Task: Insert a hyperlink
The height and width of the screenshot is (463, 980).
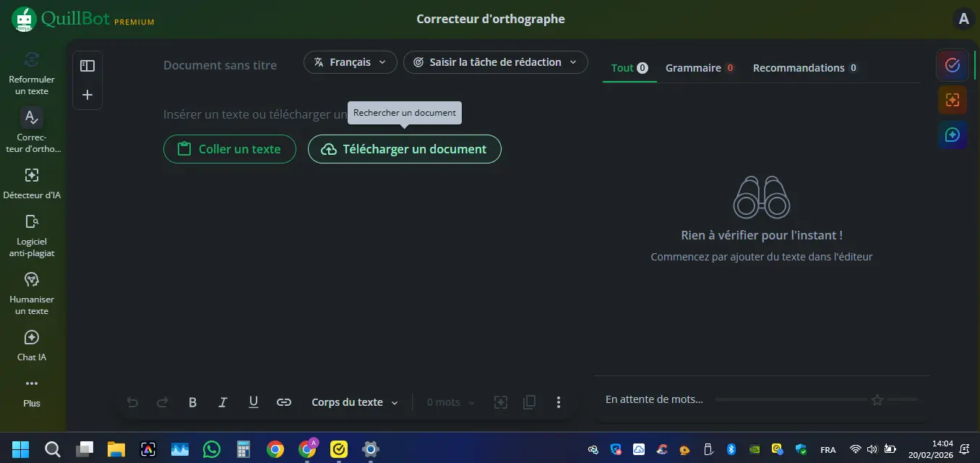Action: pyautogui.click(x=284, y=402)
